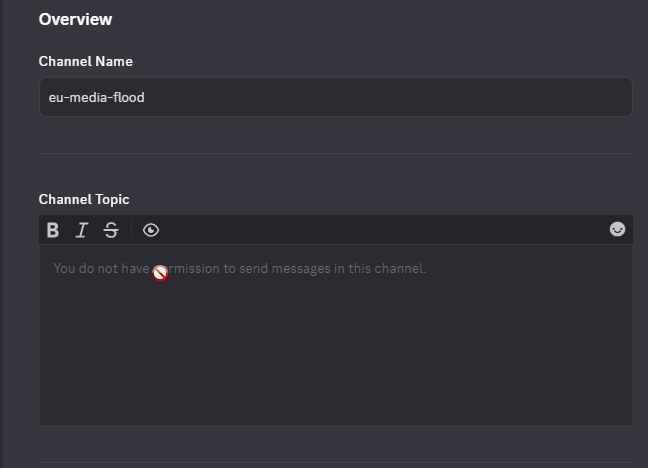Toggle spoiler eye icon in toolbar
This screenshot has height=468, width=648.
(151, 230)
